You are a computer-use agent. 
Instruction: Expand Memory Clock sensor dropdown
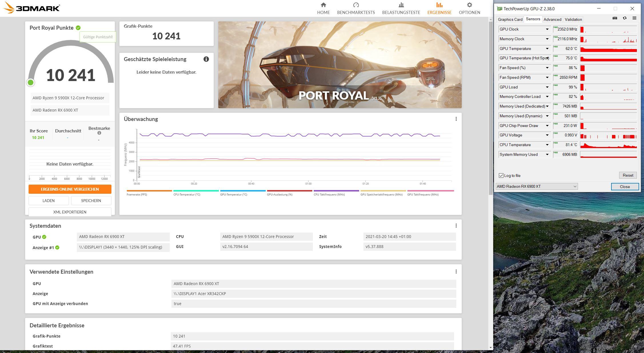(x=547, y=39)
